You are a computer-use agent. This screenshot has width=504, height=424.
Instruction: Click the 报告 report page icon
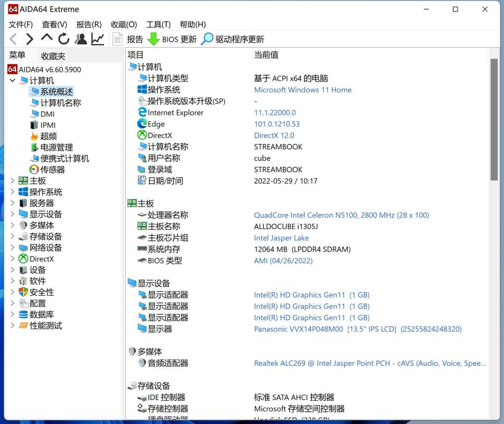point(117,39)
